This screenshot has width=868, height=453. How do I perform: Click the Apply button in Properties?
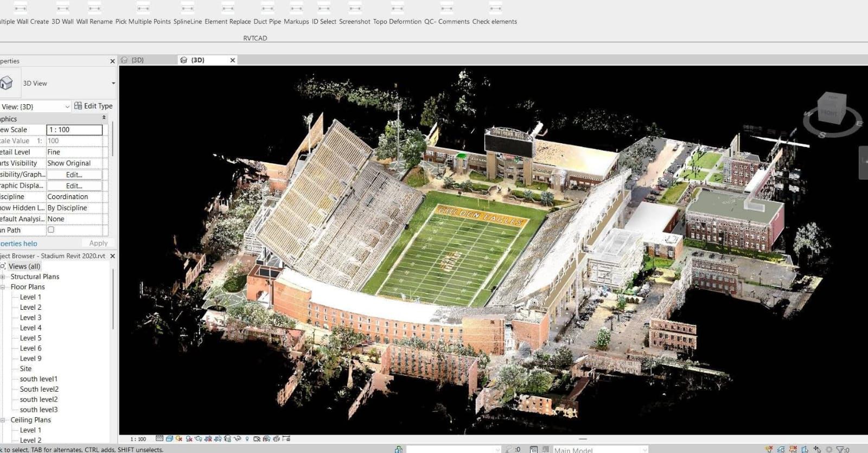[98, 244]
